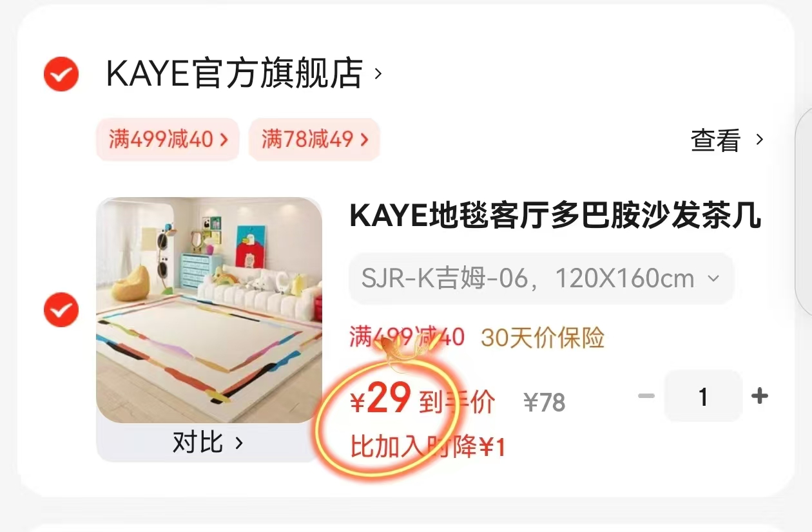Open the KAYE地毯客厅多巴胺沙发茶几 product title
The image size is (812, 532).
(556, 216)
